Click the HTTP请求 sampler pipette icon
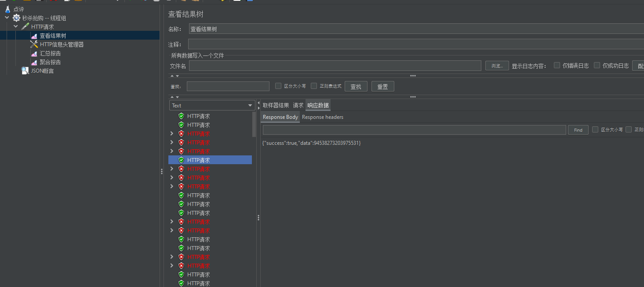This screenshot has height=287, width=644. point(25,27)
